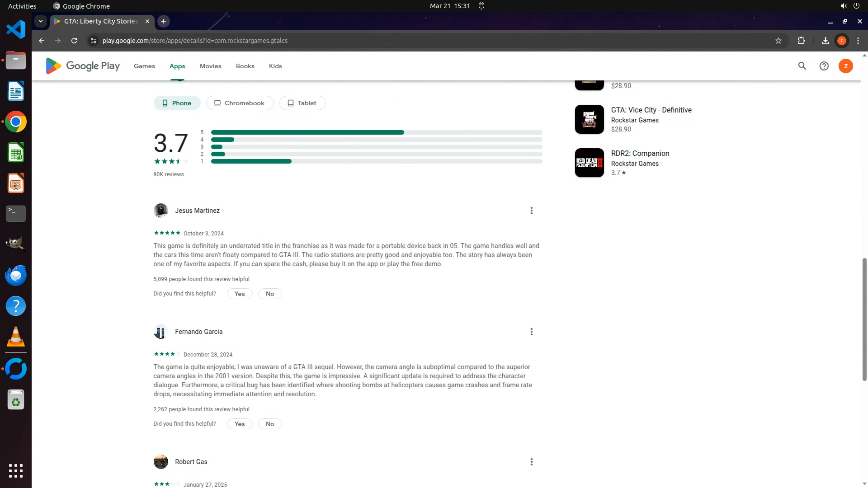The height and width of the screenshot is (488, 868).
Task: Switch to the Movies tab
Action: pyautogui.click(x=210, y=66)
